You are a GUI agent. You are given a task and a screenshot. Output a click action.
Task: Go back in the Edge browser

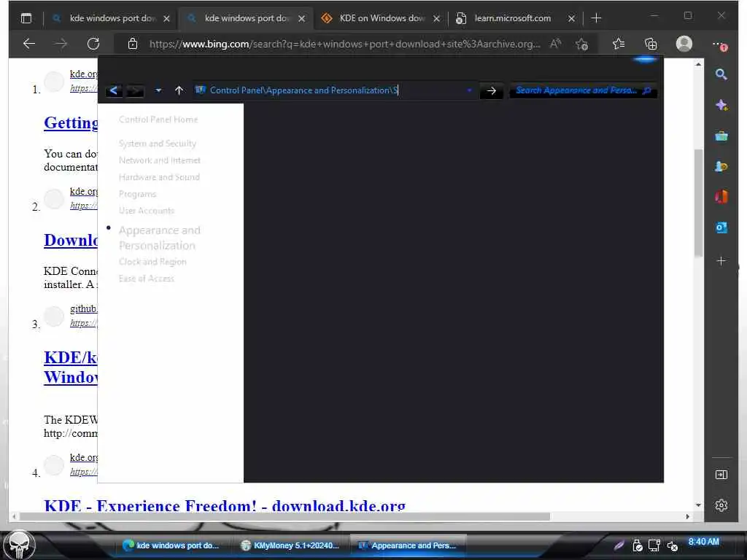pos(29,44)
